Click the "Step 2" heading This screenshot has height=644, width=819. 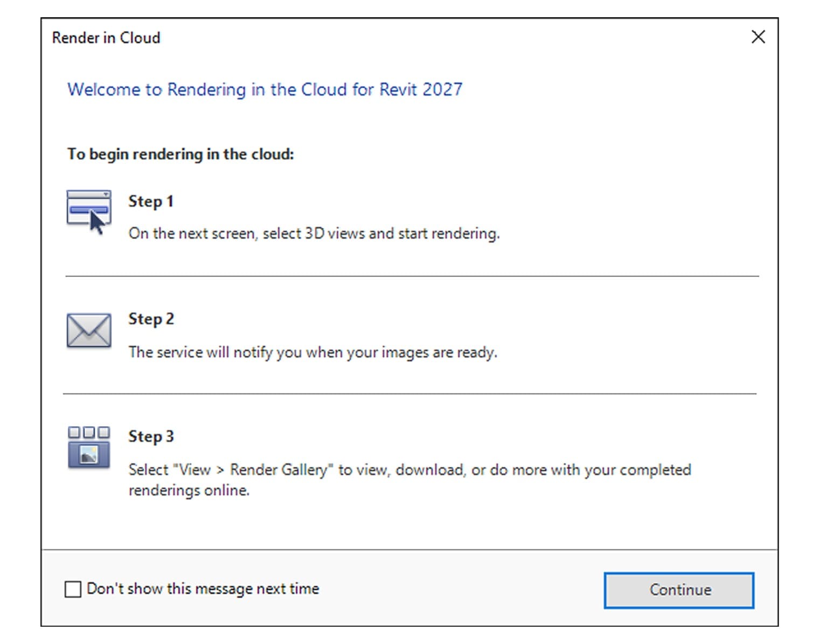pos(151,319)
